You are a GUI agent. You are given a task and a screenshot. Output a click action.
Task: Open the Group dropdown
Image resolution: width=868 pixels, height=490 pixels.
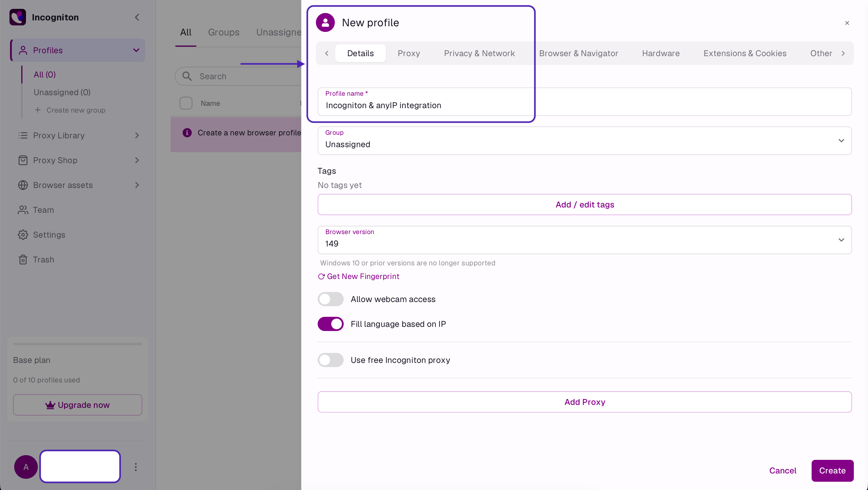585,141
